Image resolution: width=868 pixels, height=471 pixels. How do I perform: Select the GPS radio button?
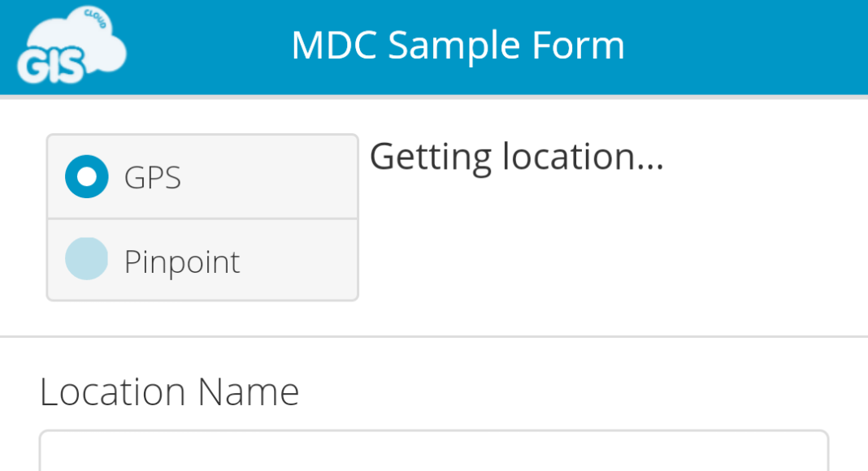(87, 176)
